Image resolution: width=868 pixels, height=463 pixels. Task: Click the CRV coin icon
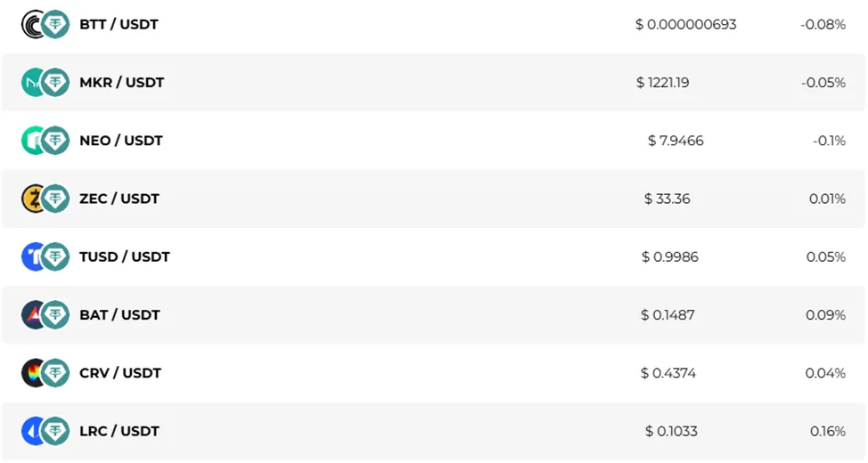[x=32, y=373]
